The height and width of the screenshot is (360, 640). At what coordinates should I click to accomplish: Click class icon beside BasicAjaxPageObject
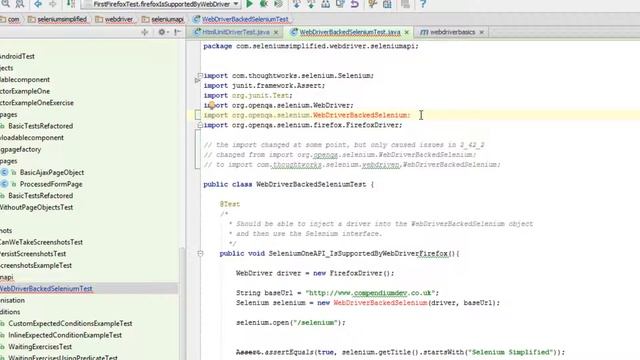[4, 173]
